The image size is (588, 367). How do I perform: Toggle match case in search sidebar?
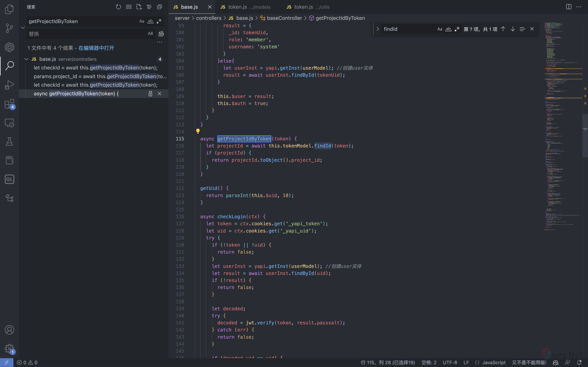click(x=142, y=21)
